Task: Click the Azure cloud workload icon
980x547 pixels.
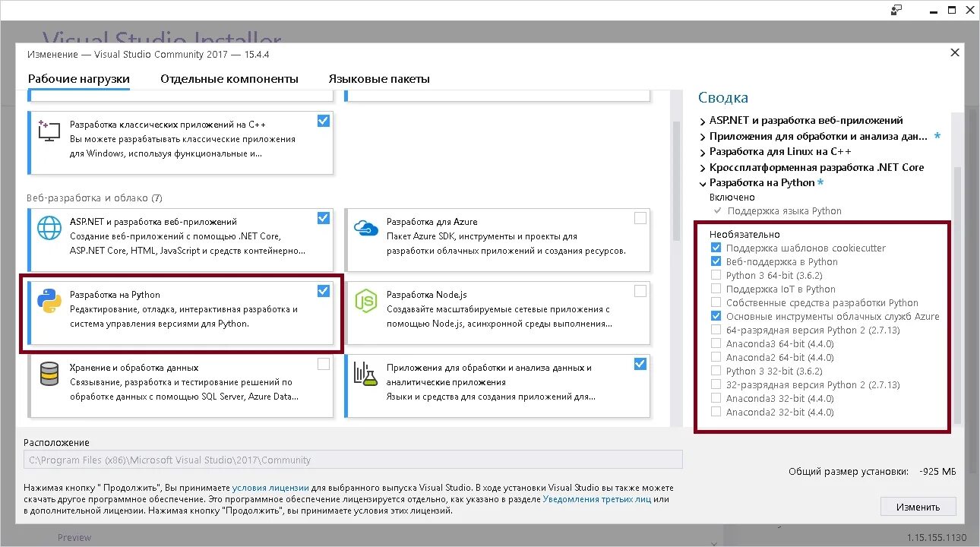Action: point(366,228)
